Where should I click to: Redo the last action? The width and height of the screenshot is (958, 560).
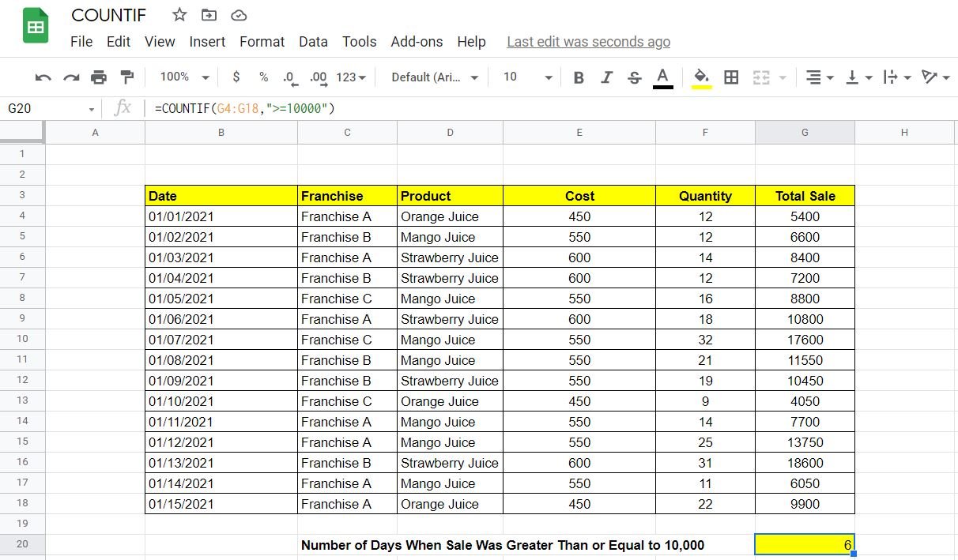click(71, 77)
